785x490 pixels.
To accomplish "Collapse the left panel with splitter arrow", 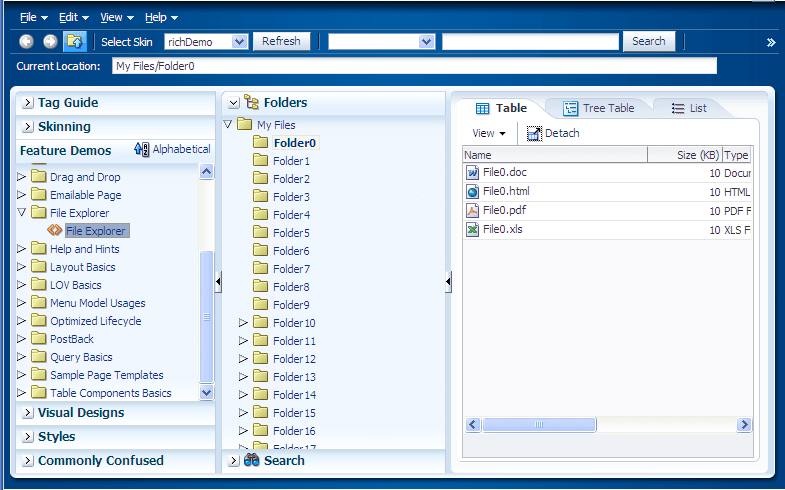I will tap(218, 282).
